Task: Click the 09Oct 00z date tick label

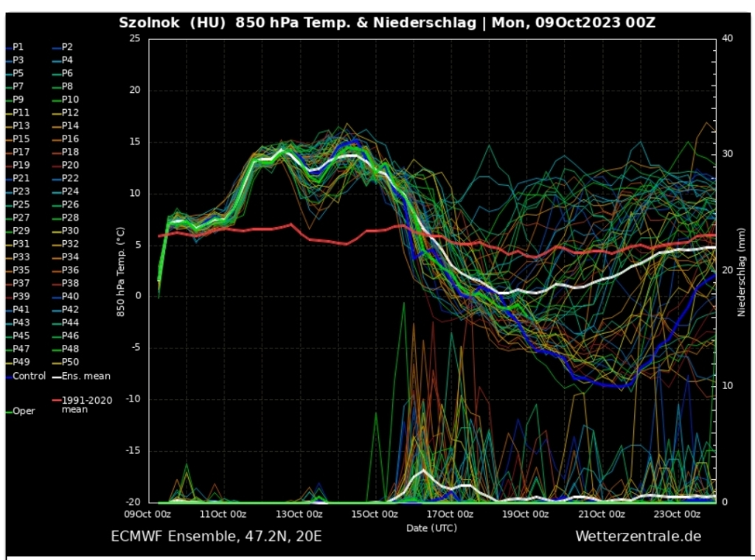Action: pyautogui.click(x=147, y=514)
